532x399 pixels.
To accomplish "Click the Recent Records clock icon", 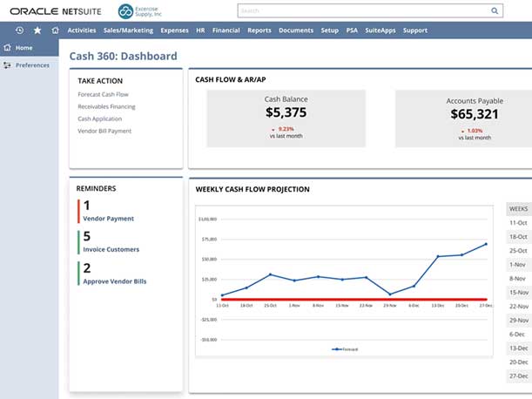I will pyautogui.click(x=19, y=30).
